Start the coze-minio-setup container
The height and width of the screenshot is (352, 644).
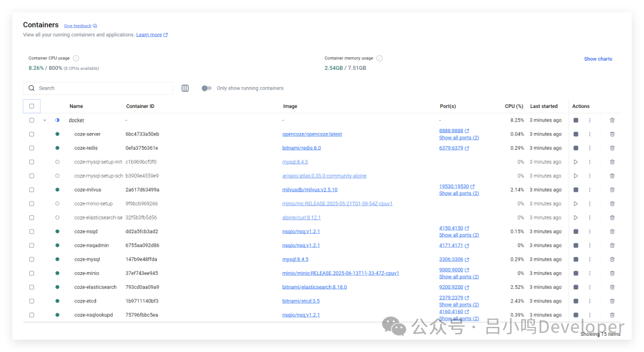[576, 203]
